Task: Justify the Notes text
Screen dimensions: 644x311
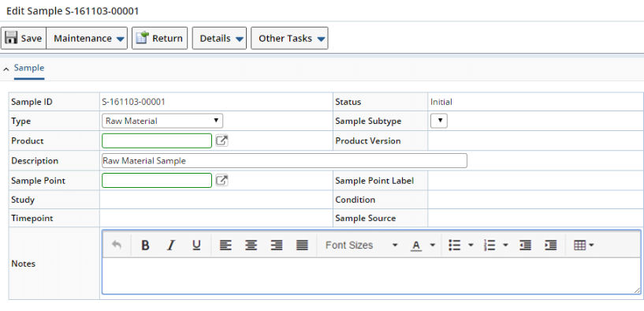Action: tap(302, 245)
